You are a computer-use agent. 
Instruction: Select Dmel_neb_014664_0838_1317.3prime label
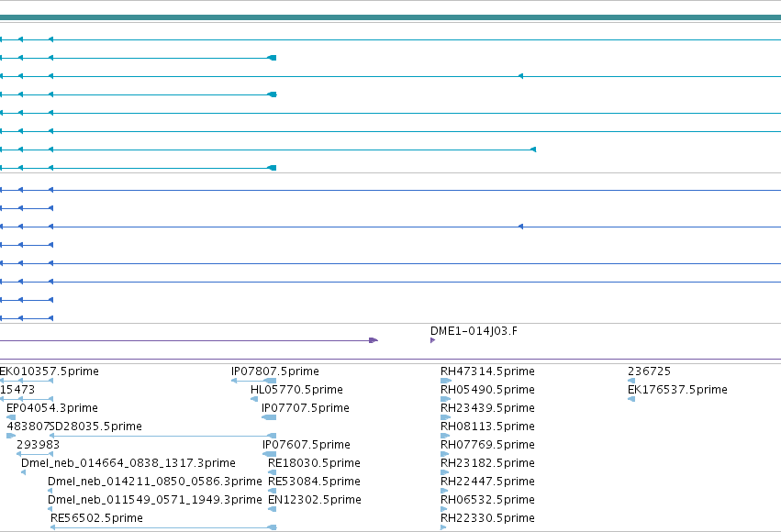pyautogui.click(x=128, y=463)
